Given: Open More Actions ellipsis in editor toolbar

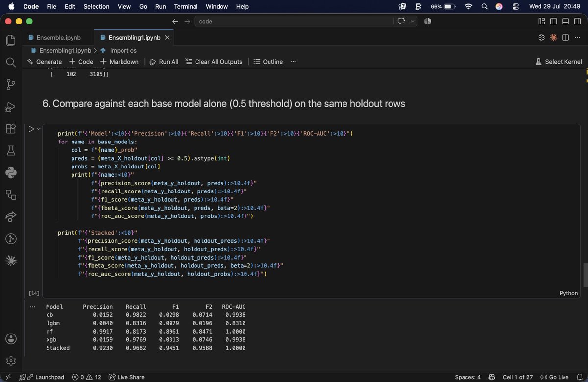Looking at the screenshot, I should coord(577,37).
